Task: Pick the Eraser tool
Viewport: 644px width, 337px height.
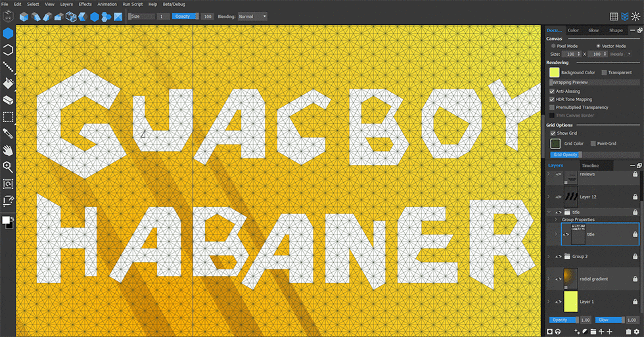Action: pos(8,101)
